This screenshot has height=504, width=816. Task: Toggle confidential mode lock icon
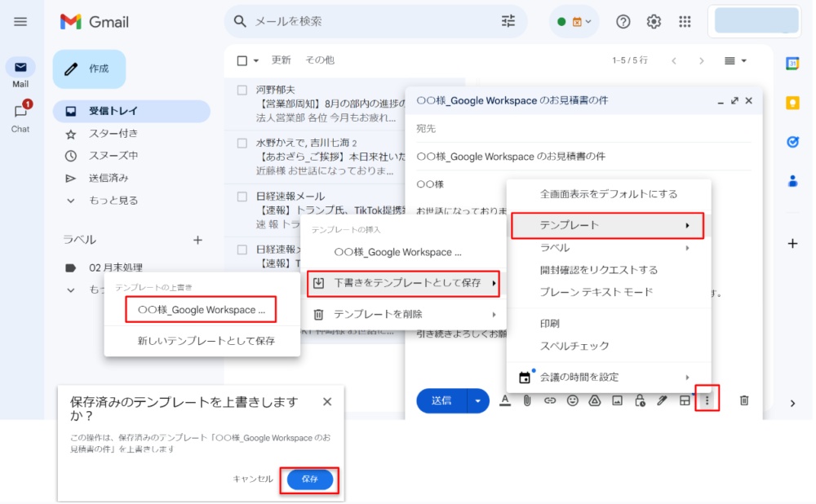tap(640, 400)
